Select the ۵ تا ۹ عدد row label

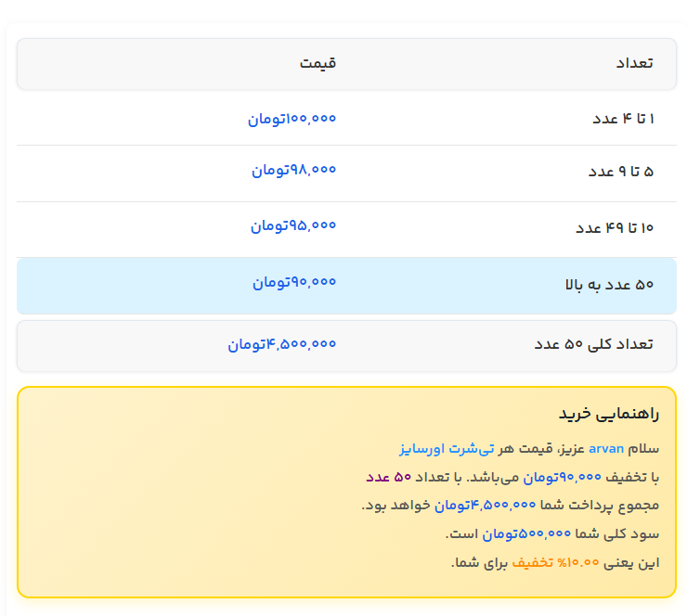pyautogui.click(x=621, y=172)
